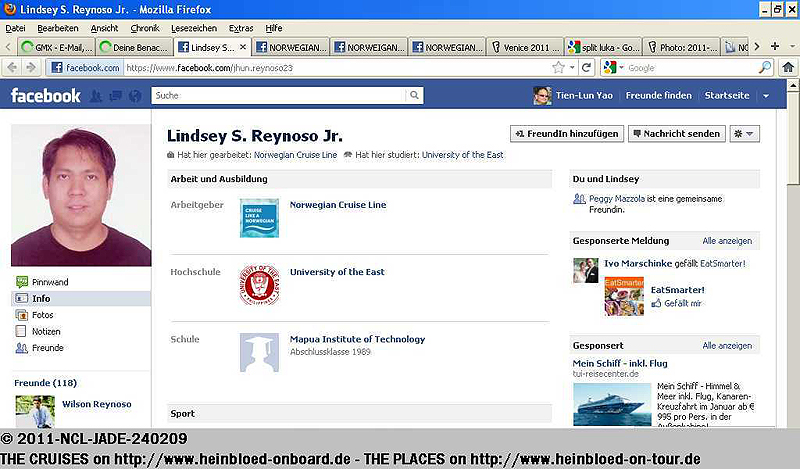Go to the Firefox home page icon
Screen dimensions: 800x469
point(788,67)
